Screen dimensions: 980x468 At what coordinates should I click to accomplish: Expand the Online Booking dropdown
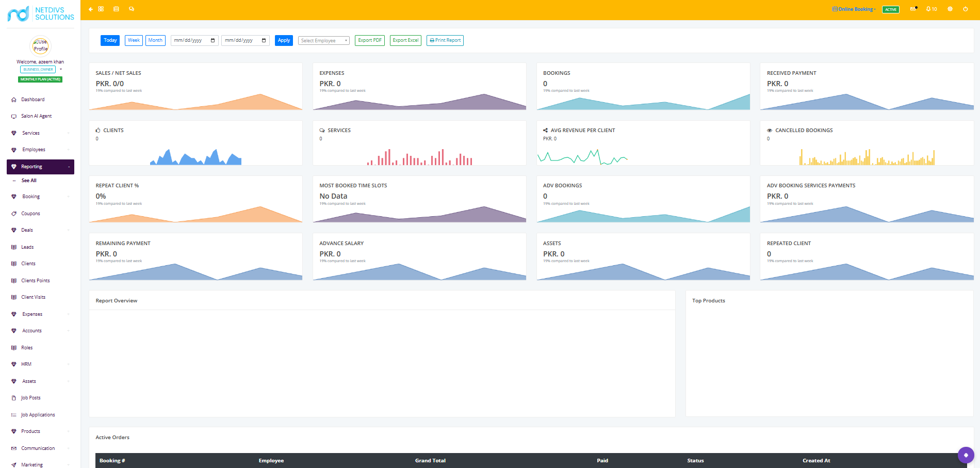coord(854,9)
